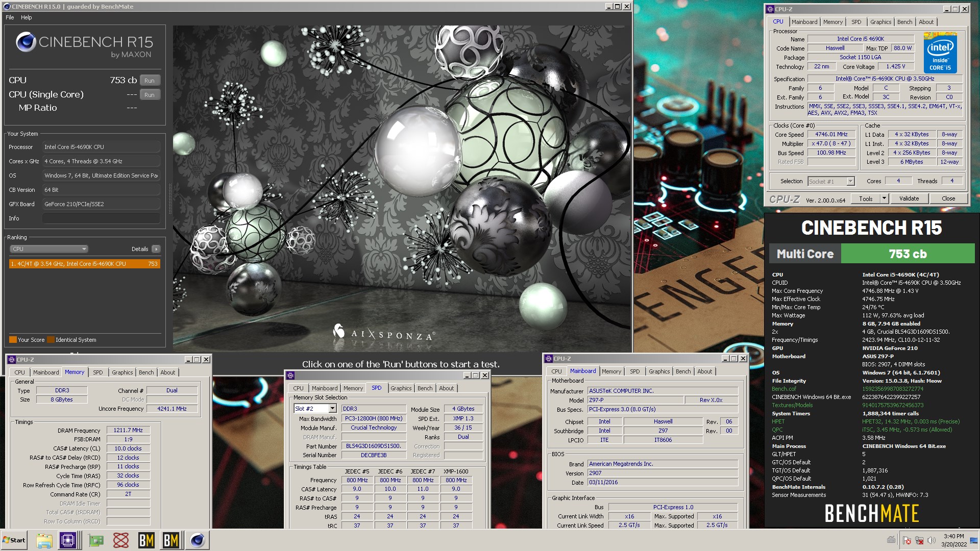The height and width of the screenshot is (551, 980).
Task: Click the Intel Core i5 logo badge
Action: point(940,53)
